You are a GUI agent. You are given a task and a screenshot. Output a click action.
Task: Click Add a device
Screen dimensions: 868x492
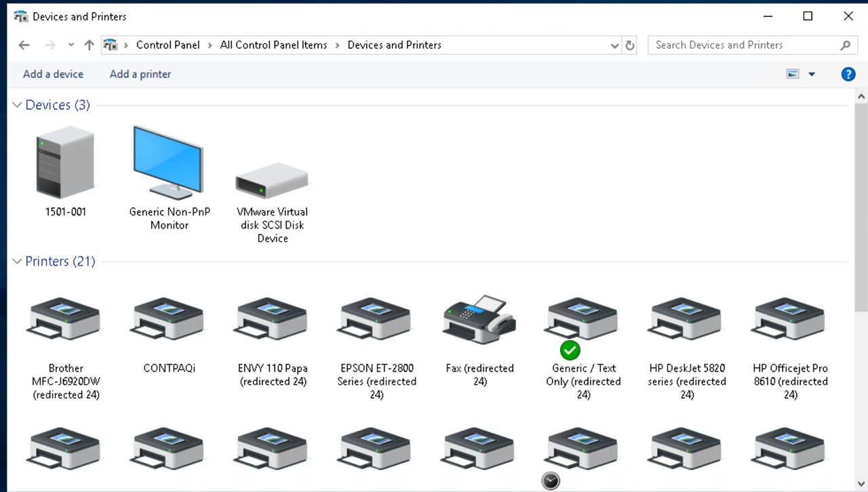53,75
